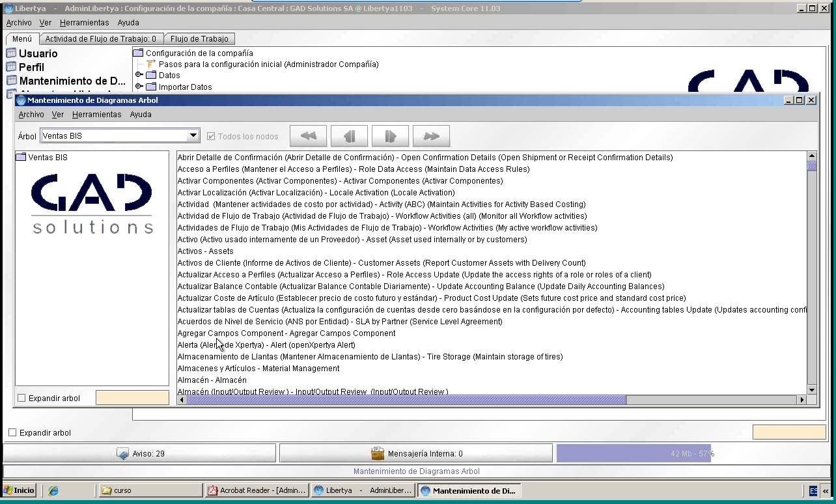Switch to the Menú tab

22,39
